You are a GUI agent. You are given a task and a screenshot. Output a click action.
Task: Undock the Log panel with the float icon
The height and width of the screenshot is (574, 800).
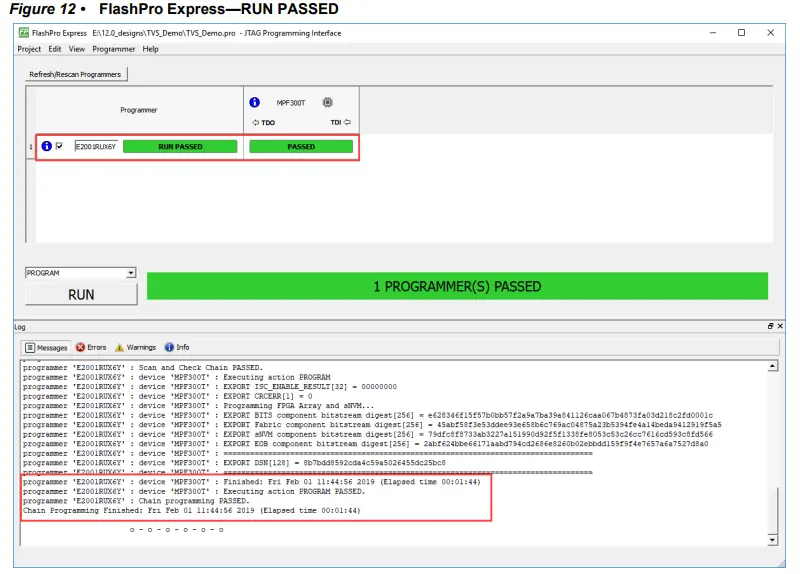click(x=770, y=326)
